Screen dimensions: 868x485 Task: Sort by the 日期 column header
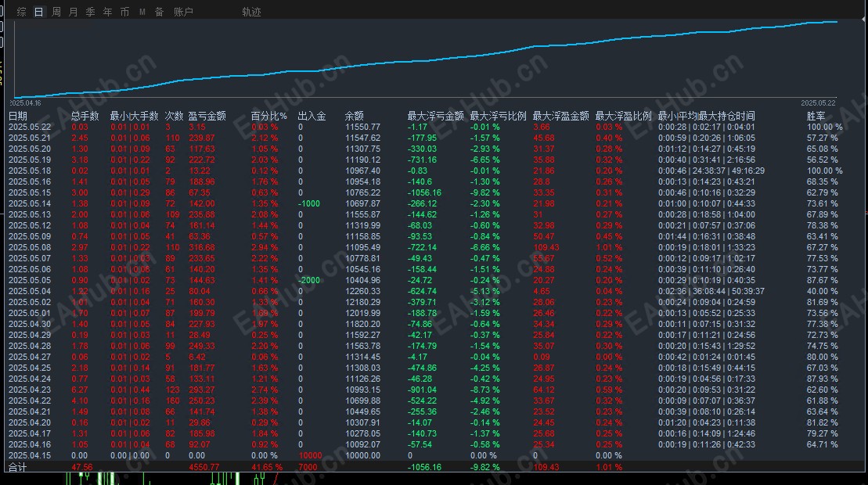(x=18, y=116)
